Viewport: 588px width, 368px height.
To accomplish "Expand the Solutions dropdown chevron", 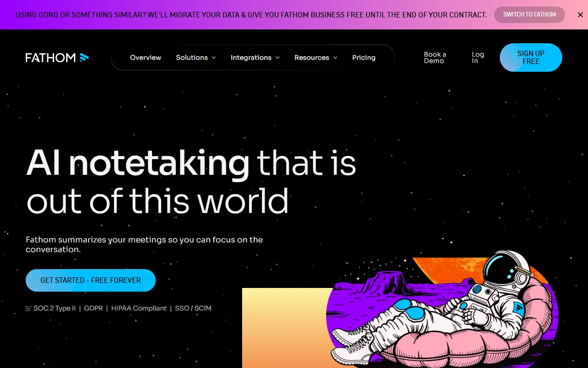I will point(214,58).
